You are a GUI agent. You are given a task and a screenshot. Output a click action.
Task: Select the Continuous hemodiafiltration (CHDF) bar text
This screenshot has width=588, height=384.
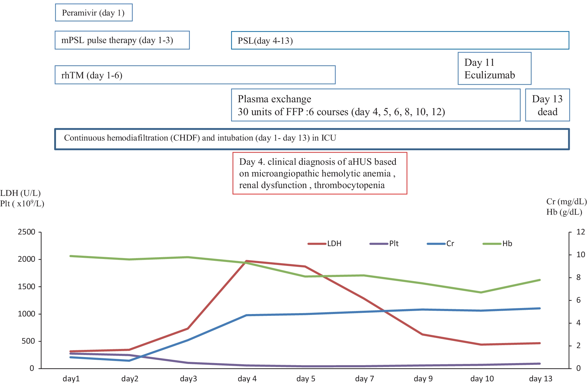(x=200, y=138)
